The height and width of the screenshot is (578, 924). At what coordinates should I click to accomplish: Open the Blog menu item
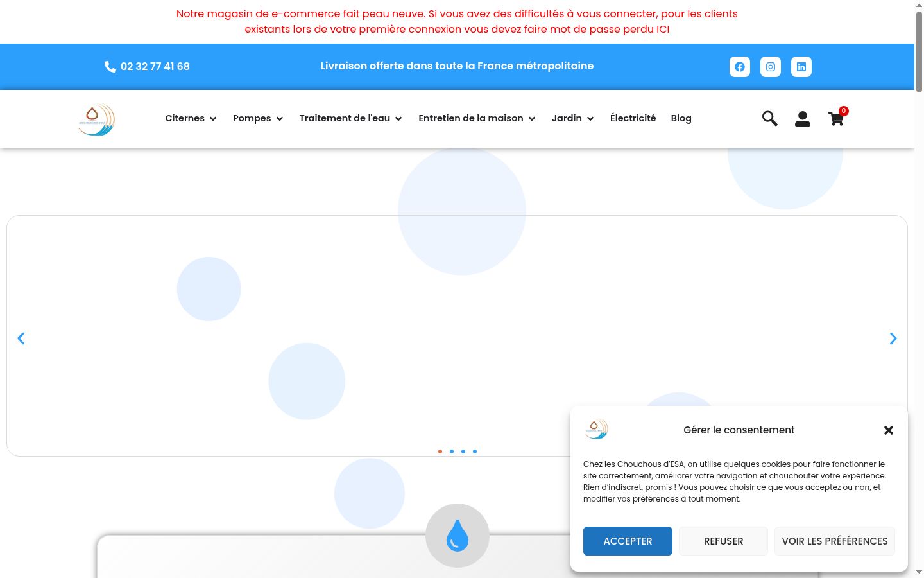click(x=681, y=118)
